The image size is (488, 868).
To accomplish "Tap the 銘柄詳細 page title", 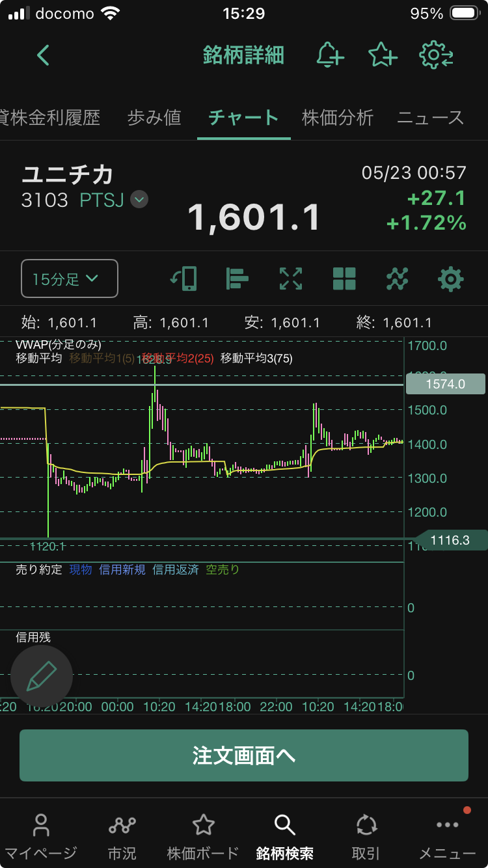I will click(x=243, y=55).
